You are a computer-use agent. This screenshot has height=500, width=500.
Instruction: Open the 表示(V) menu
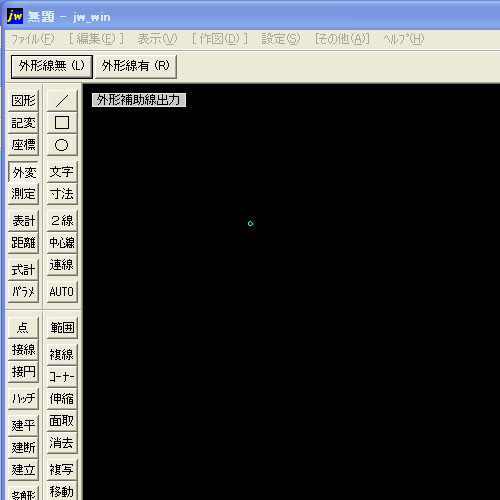click(157, 39)
